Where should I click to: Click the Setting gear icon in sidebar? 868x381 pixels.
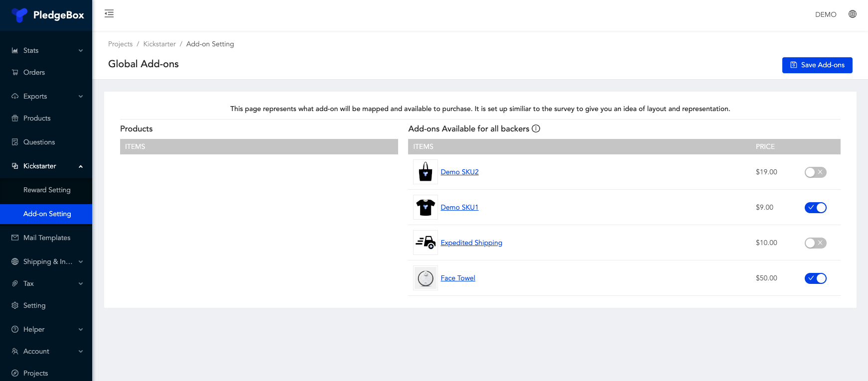15,305
